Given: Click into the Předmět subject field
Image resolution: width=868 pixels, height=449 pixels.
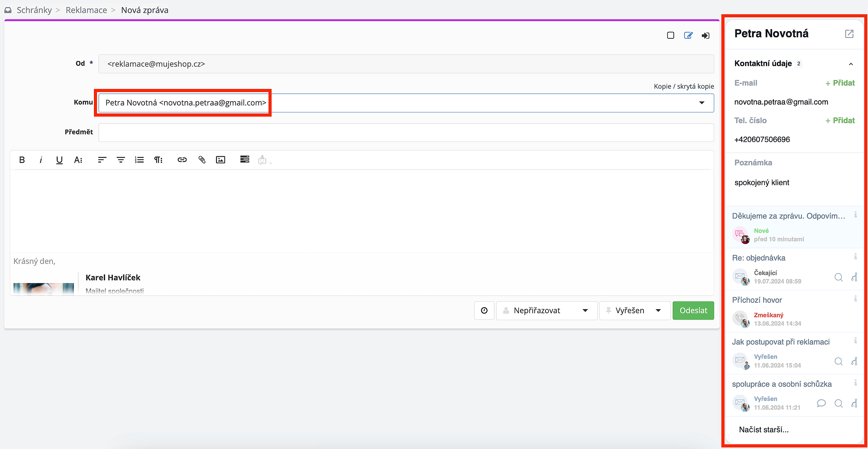Looking at the screenshot, I should 406,132.
